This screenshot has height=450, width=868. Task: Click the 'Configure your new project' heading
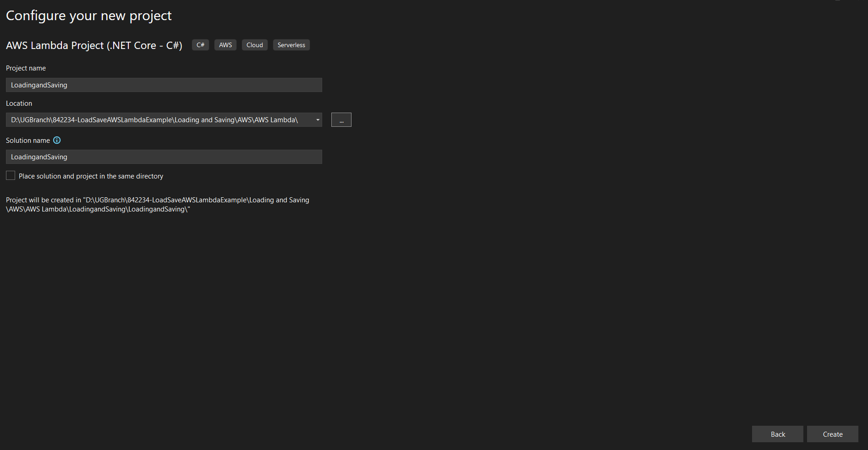[88, 16]
